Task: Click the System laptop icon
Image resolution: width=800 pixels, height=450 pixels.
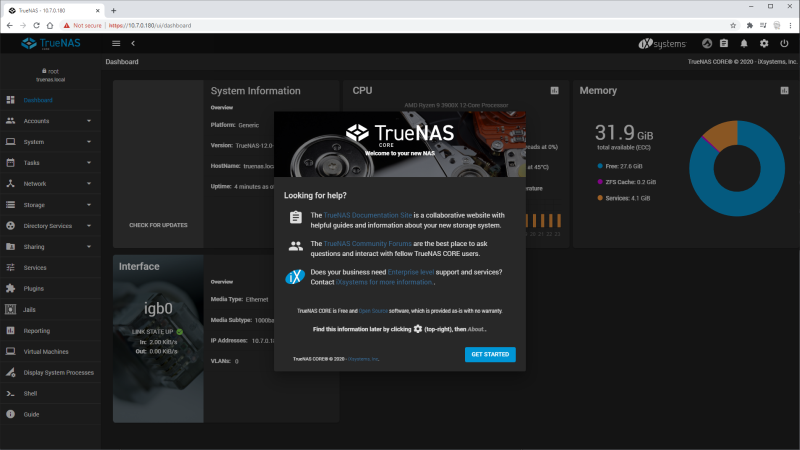Action: point(10,142)
